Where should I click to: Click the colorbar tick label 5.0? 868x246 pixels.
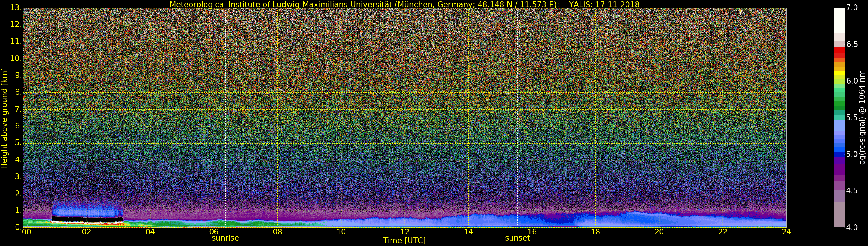(852, 154)
